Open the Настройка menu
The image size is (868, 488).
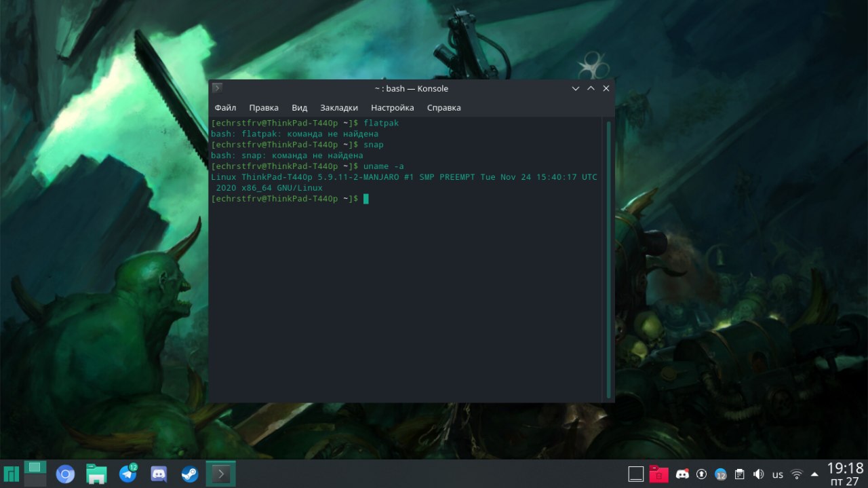point(393,108)
